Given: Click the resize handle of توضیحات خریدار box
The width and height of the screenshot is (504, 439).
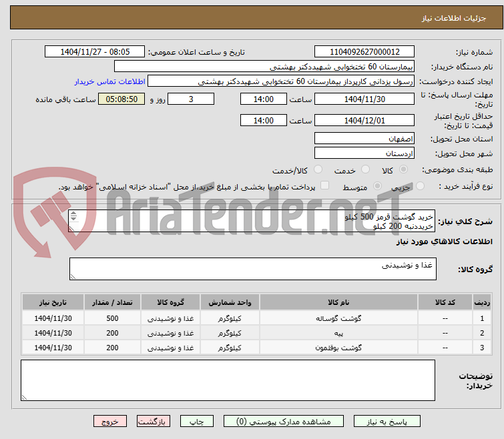Looking at the screenshot, I should (x=24, y=398).
